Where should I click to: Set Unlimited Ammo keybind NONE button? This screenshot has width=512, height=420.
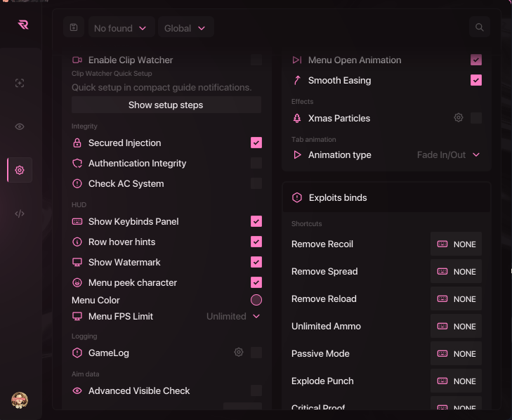point(456,327)
